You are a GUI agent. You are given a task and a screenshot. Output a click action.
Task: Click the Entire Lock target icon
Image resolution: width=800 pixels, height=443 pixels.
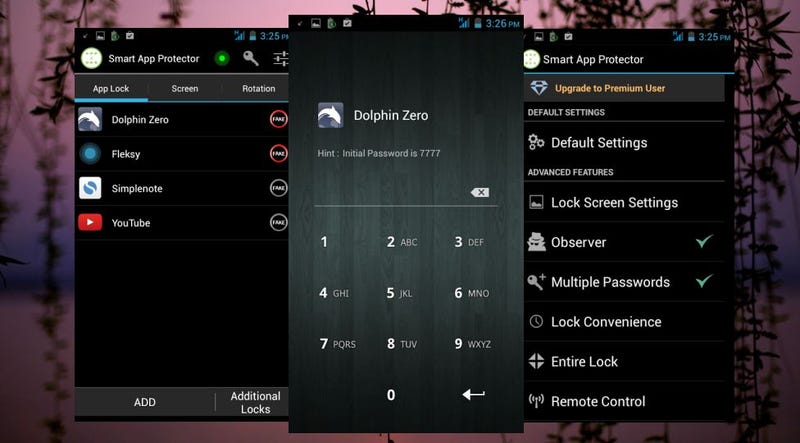[x=536, y=361]
